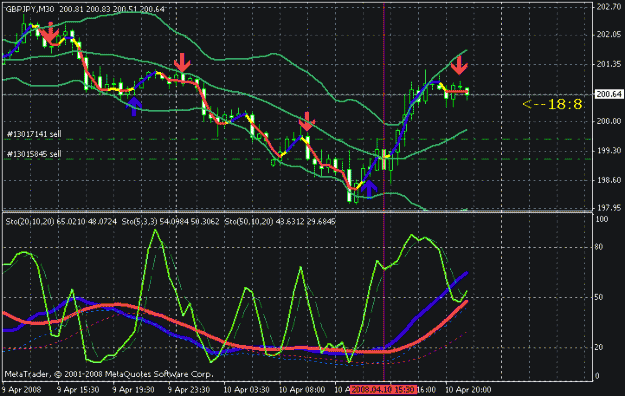Screen dimensions: 625x396
Task: Select the 50 level on stochastic scale
Action: click(x=599, y=297)
